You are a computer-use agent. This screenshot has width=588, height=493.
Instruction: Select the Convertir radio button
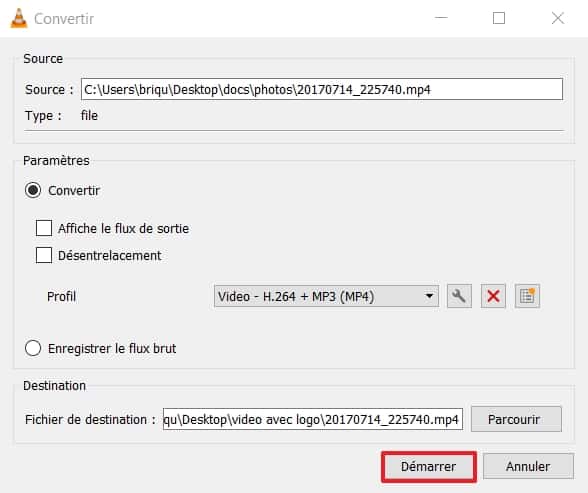[x=33, y=190]
